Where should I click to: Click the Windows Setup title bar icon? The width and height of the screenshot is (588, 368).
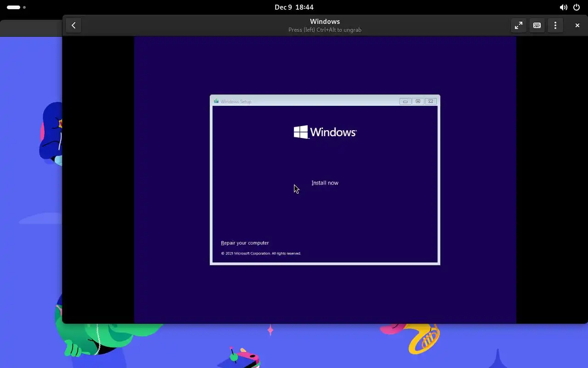216,101
